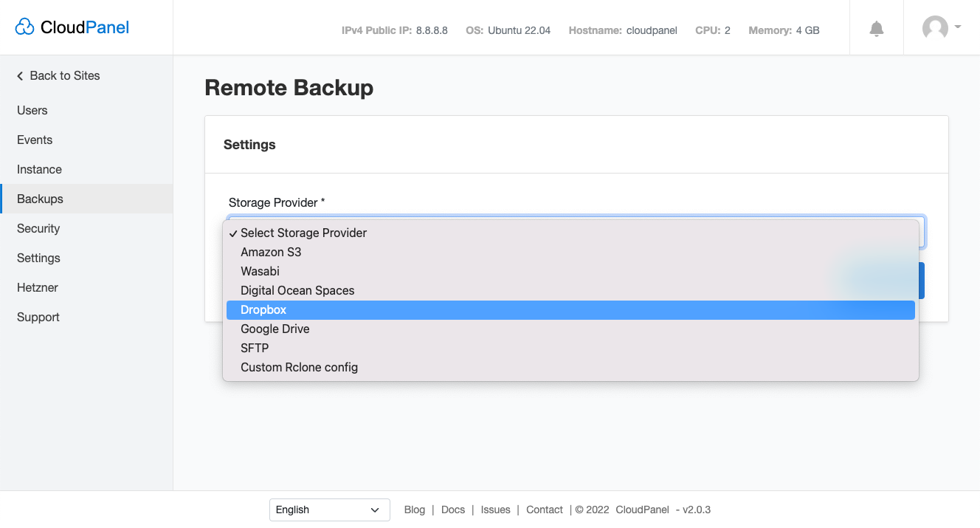
Task: Click the Storage Provider field label
Action: tap(277, 202)
